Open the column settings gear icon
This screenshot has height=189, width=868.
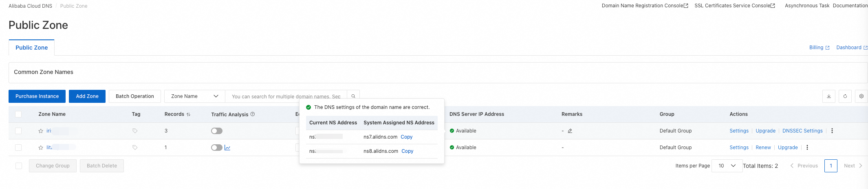click(x=861, y=96)
